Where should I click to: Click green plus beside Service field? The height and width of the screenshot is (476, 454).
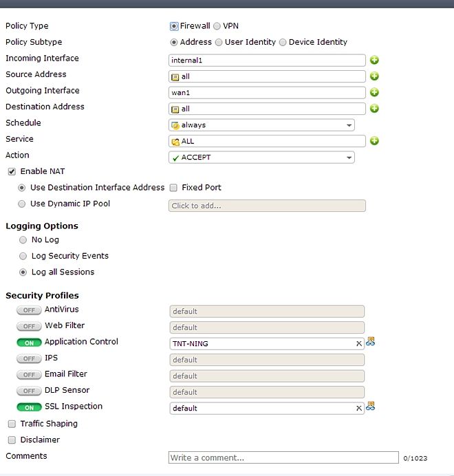(374, 141)
